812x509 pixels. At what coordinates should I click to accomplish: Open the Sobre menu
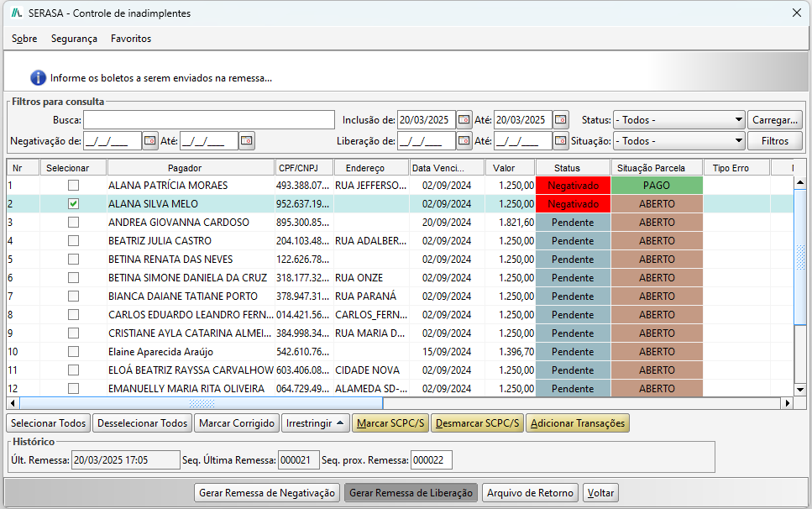(x=24, y=39)
